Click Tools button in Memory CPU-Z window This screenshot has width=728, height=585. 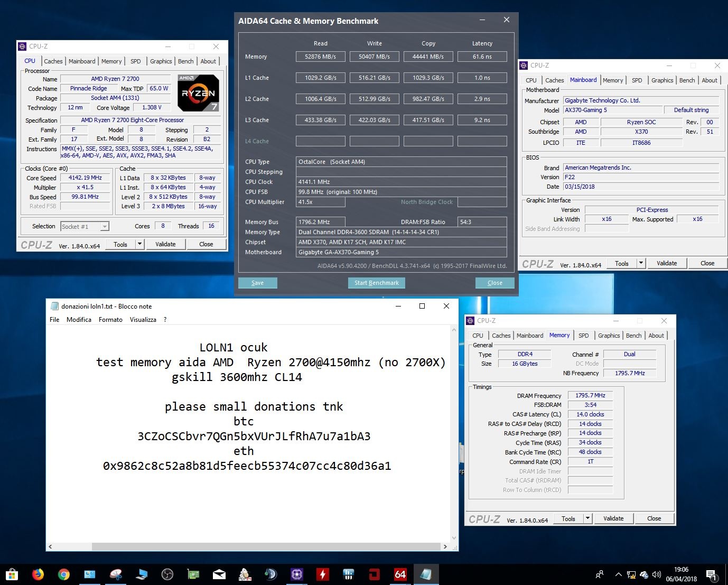(568, 518)
